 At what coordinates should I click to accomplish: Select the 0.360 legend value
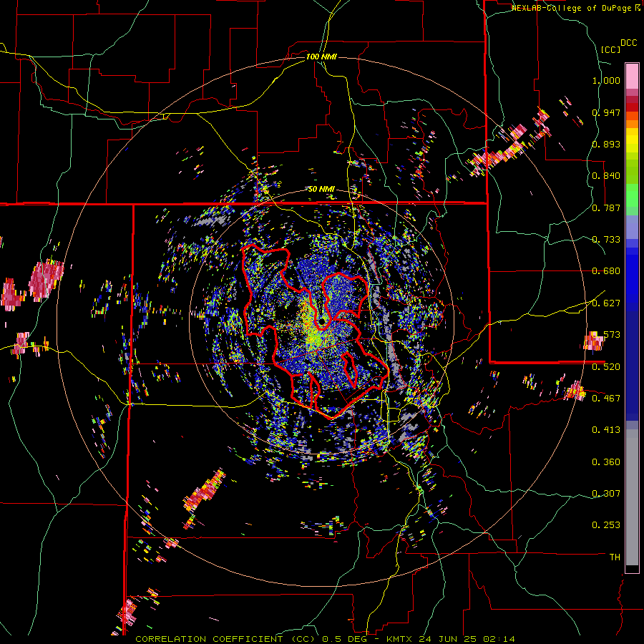point(606,462)
